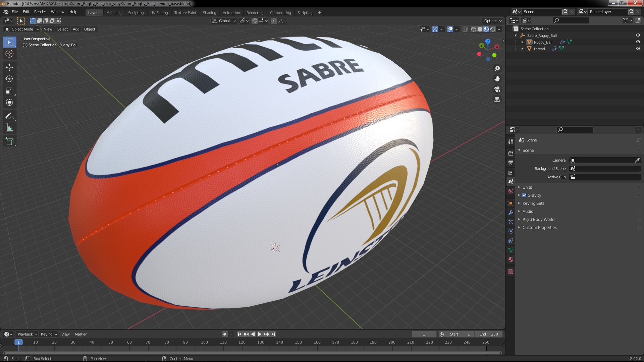Open the Object Data properties tab
The width and height of the screenshot is (644, 362).
[x=511, y=250]
